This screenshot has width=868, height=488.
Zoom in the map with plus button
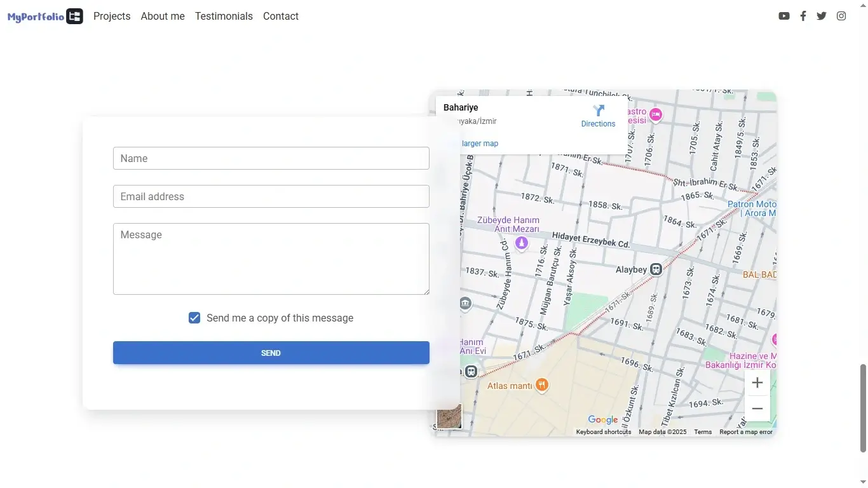pyautogui.click(x=757, y=383)
